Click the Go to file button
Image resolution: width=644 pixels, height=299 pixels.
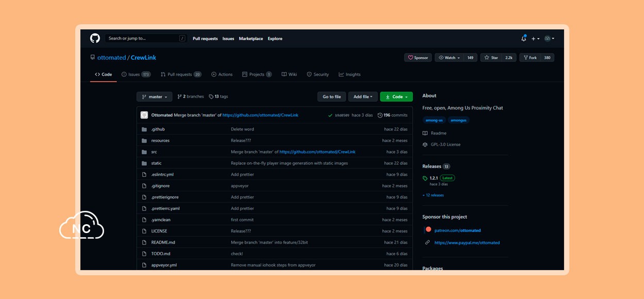332,97
